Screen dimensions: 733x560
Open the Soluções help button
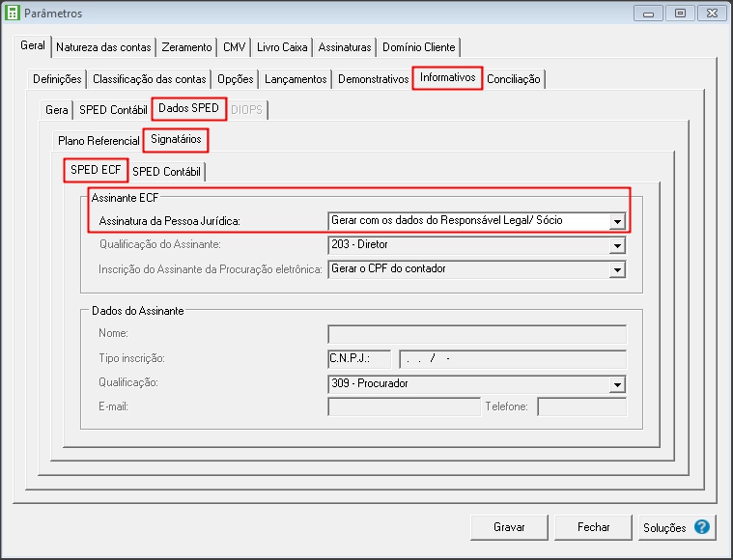[677, 527]
